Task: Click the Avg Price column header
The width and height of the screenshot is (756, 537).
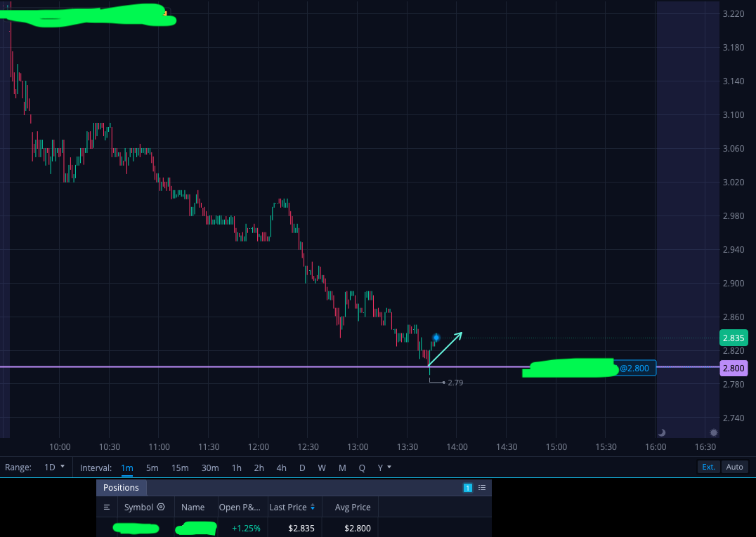Action: point(353,507)
